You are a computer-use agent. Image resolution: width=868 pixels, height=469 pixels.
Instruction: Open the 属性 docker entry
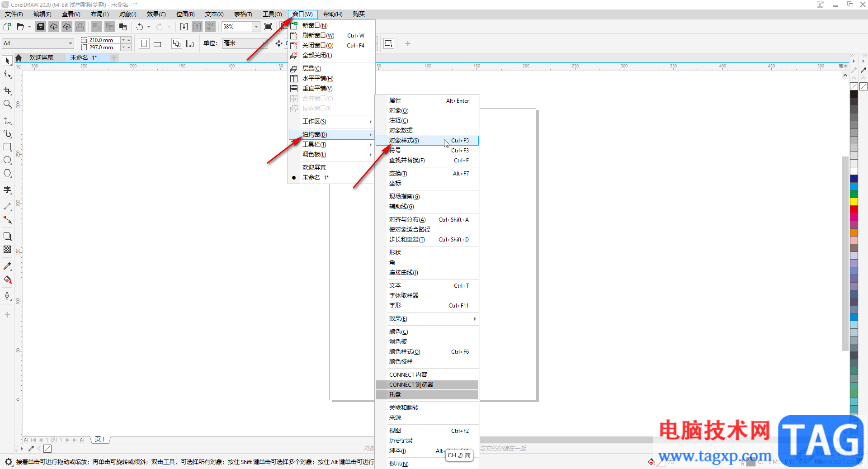[x=427, y=101]
